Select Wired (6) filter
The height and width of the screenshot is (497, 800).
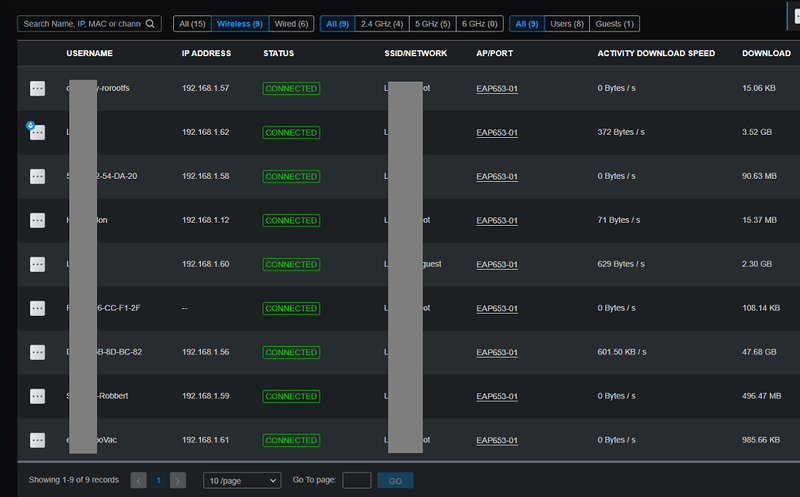(x=291, y=23)
